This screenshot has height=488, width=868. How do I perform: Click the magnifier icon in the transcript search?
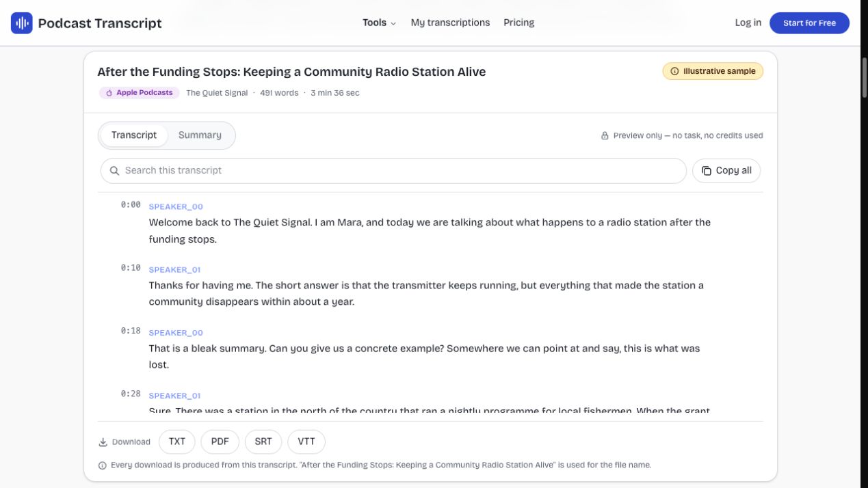pos(115,171)
